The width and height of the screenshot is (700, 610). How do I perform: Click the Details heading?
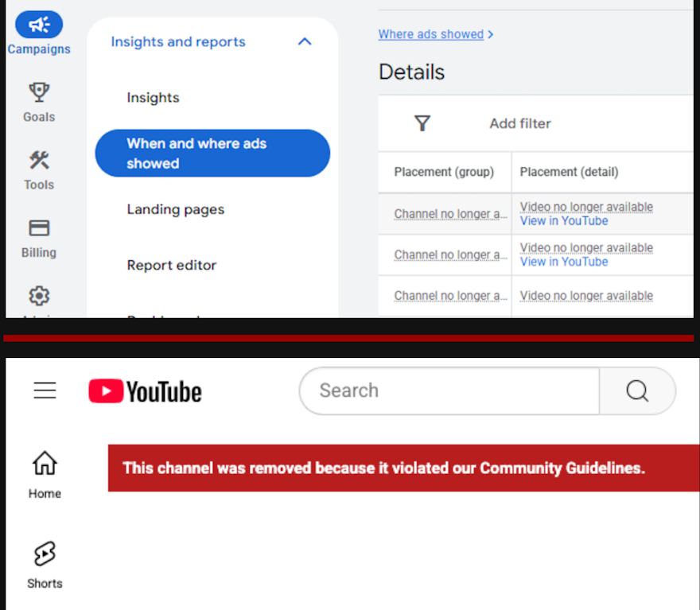pyautogui.click(x=411, y=72)
